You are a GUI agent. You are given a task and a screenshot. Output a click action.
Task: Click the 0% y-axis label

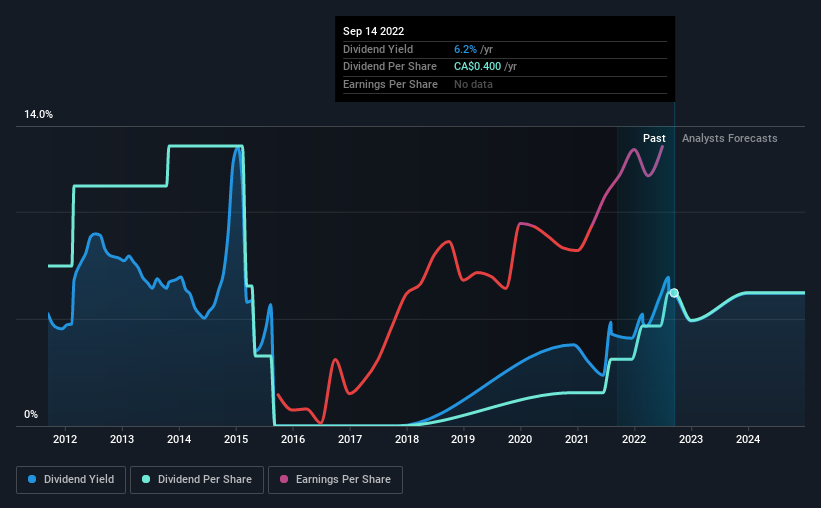(31, 414)
